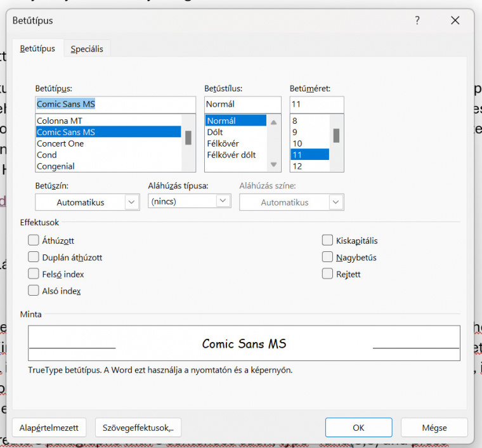Click the Comic Sans MS preview sample
Viewport: 482px width, 448px height.
click(x=244, y=343)
